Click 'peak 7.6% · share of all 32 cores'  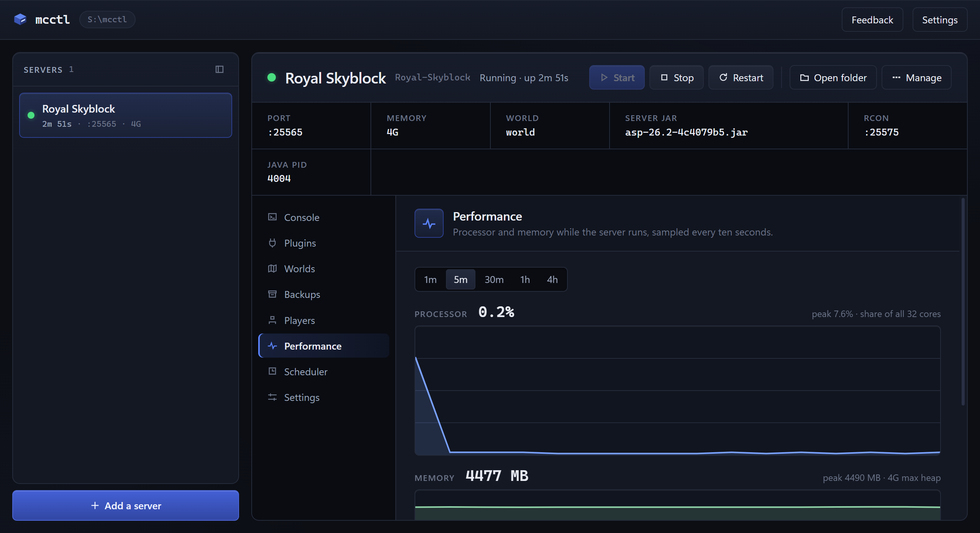(x=876, y=314)
